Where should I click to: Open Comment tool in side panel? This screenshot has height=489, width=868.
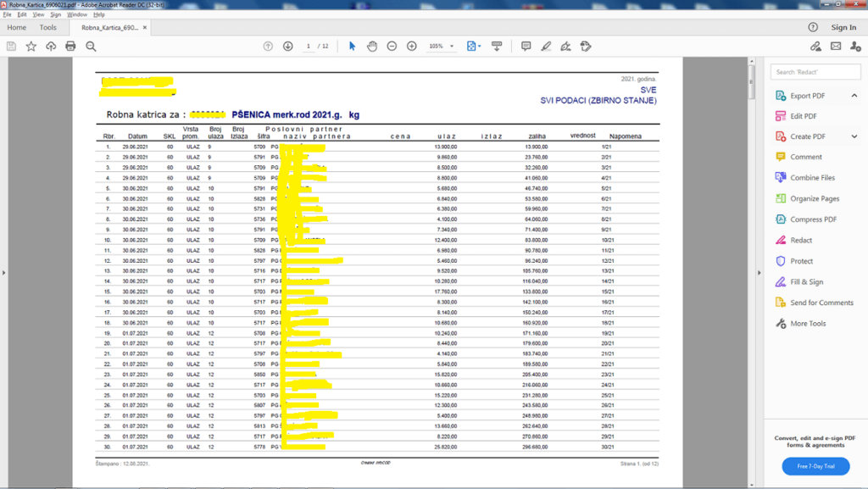[x=805, y=157]
